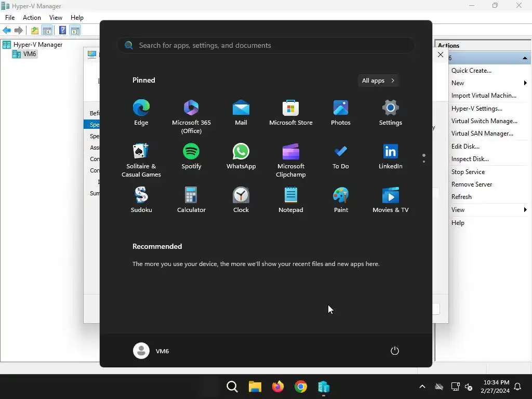Open the VM6 user account menu

click(x=151, y=351)
